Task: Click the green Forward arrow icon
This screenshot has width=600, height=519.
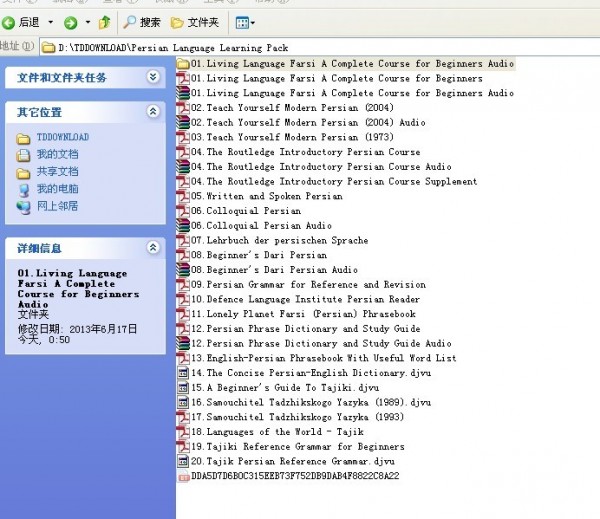Action: pos(70,23)
